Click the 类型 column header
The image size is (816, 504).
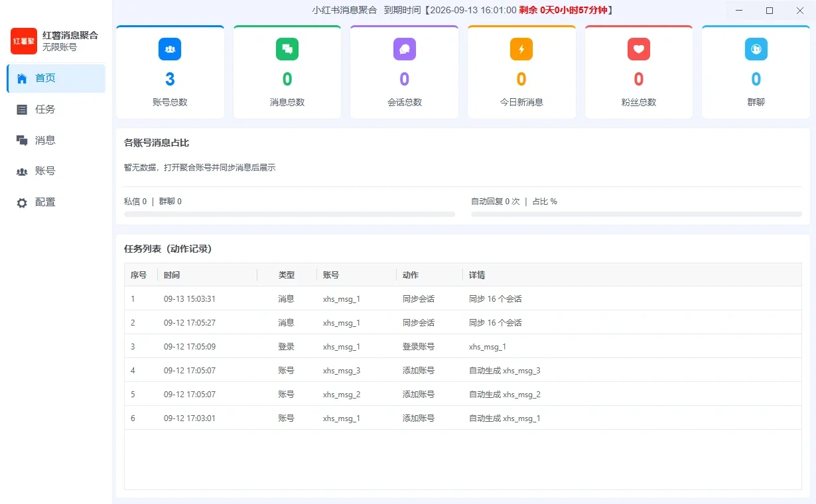pyautogui.click(x=287, y=275)
